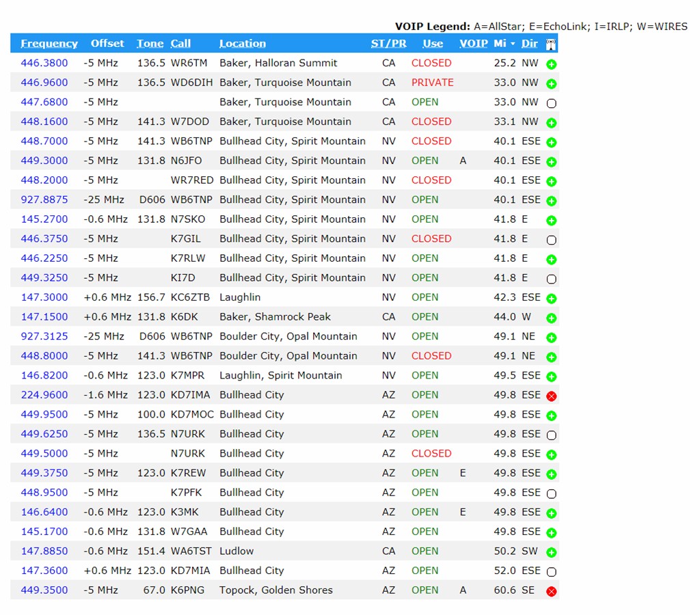This screenshot has height=615, width=700.
Task: Click red X icon for Topock 449.3500
Action: (x=551, y=591)
